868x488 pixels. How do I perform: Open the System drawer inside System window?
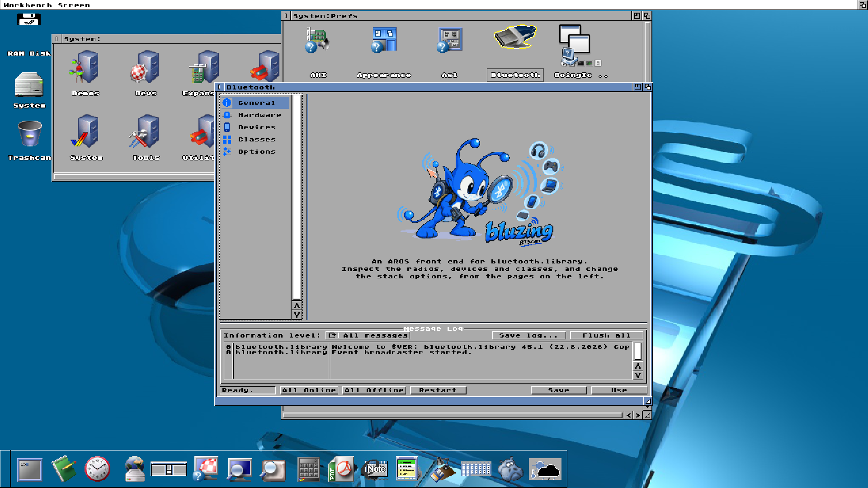86,132
